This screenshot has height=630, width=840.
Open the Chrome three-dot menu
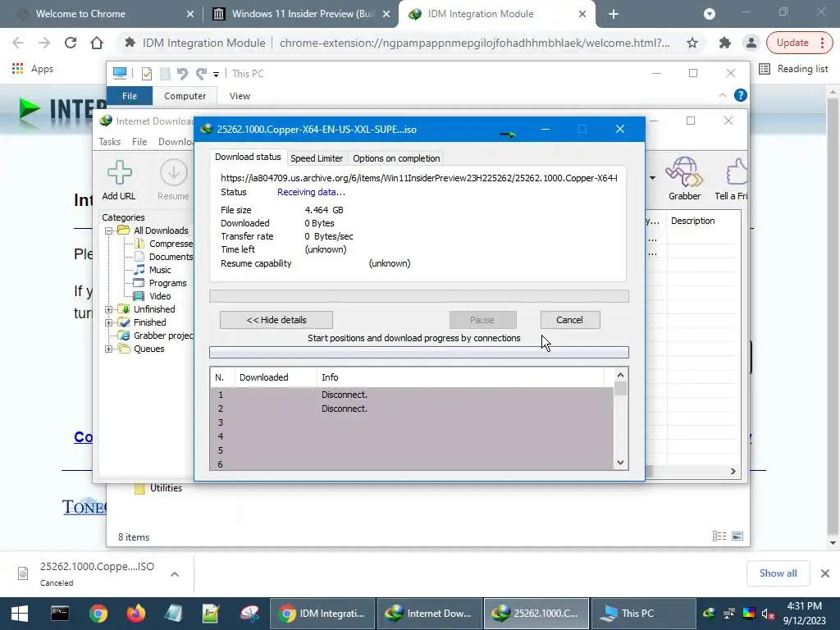pyautogui.click(x=822, y=43)
